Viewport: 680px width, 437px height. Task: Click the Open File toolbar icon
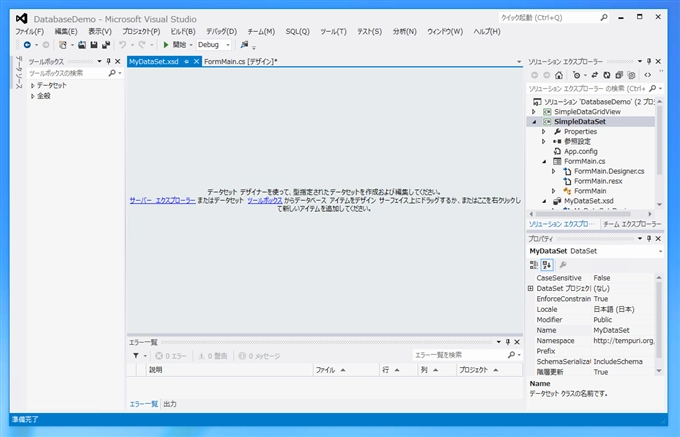coord(82,45)
